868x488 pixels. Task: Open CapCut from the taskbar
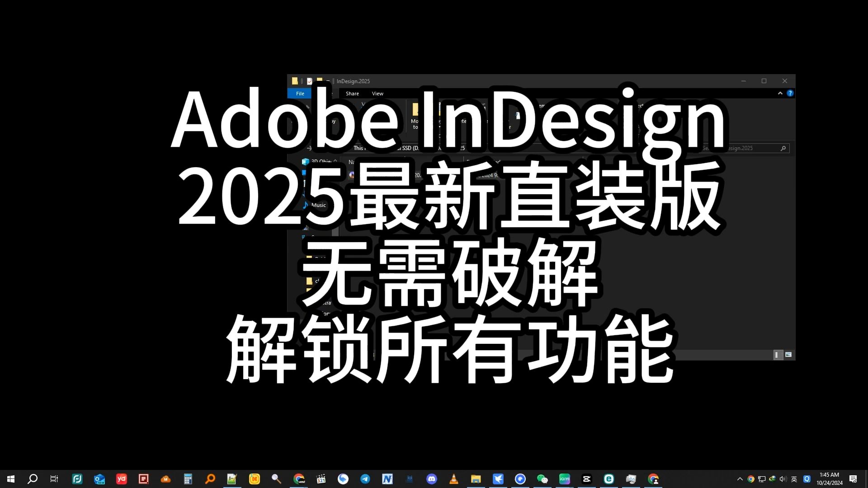pos(587,479)
